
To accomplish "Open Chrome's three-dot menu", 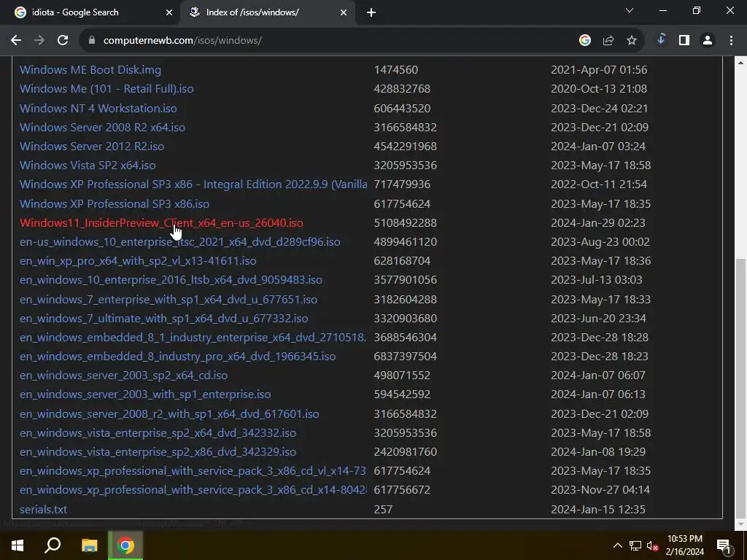I will (731, 41).
